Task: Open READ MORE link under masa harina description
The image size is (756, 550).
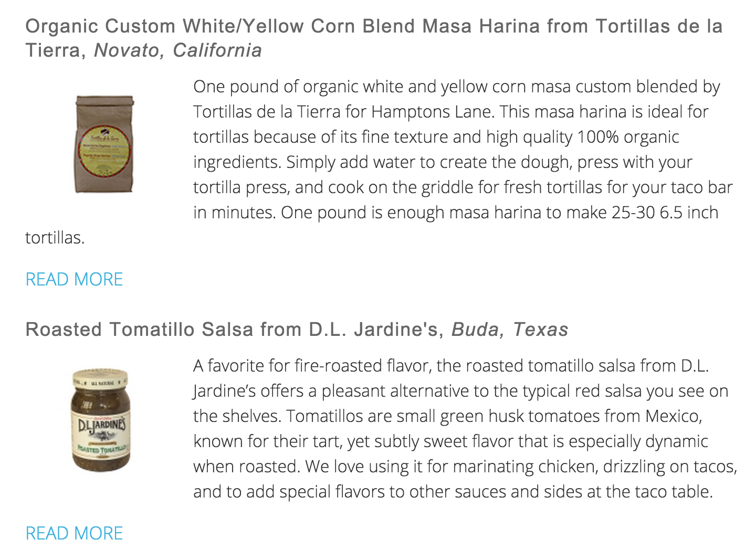Action: tap(74, 279)
